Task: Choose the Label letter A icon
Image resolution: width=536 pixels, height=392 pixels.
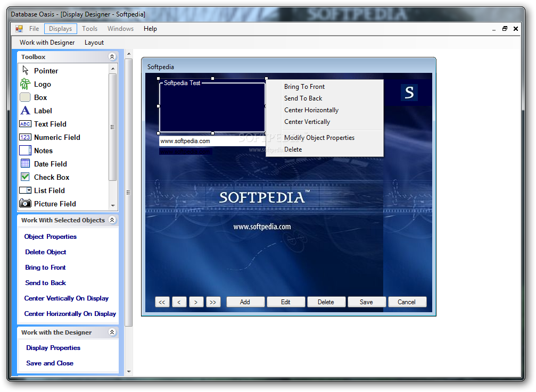Action: click(26, 111)
